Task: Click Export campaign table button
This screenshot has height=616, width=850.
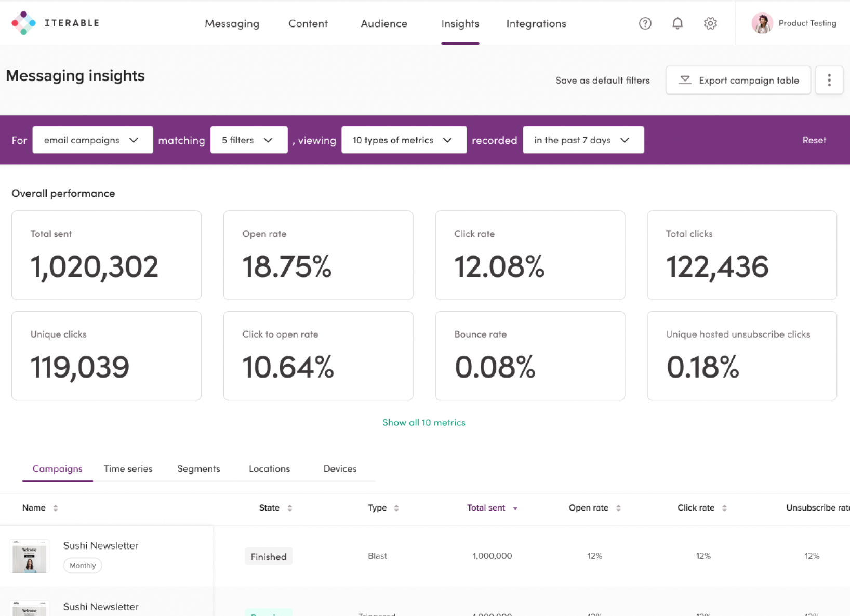Action: [x=738, y=80]
